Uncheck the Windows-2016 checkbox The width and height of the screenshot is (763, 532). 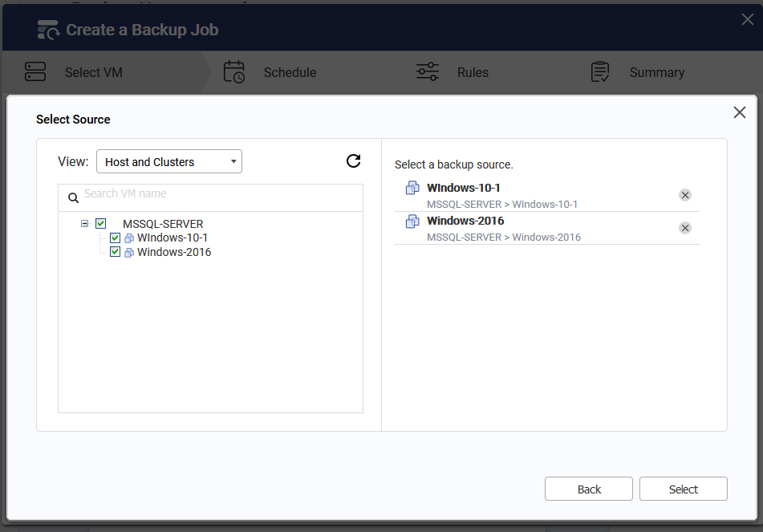[x=115, y=252]
